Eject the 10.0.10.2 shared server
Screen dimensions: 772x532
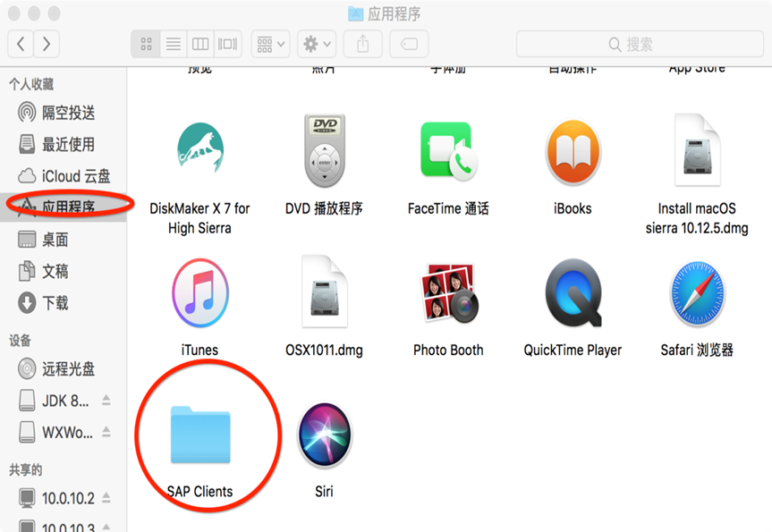click(106, 498)
